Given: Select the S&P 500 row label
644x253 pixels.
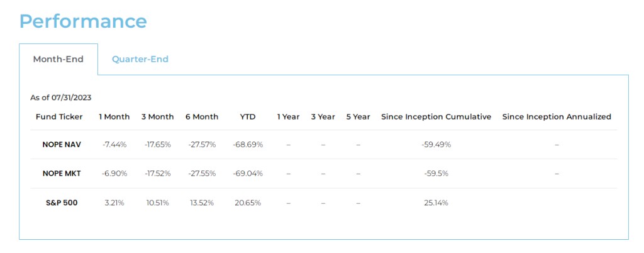Looking at the screenshot, I should point(62,203).
